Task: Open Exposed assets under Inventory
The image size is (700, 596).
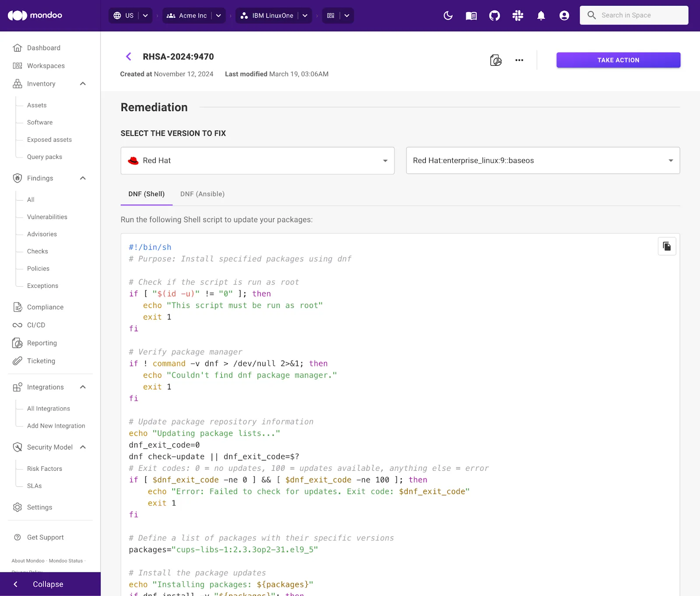Action: (x=49, y=140)
